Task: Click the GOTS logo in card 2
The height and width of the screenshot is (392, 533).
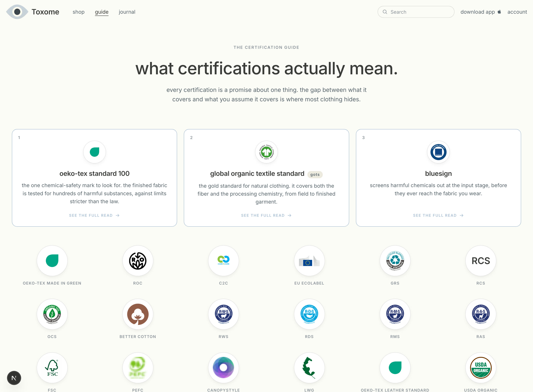Action: tap(266, 152)
